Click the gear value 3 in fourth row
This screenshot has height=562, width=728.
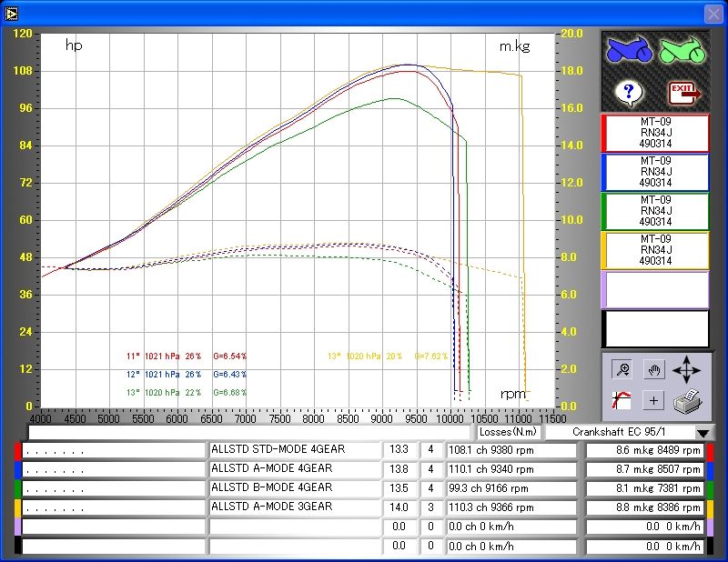430,507
